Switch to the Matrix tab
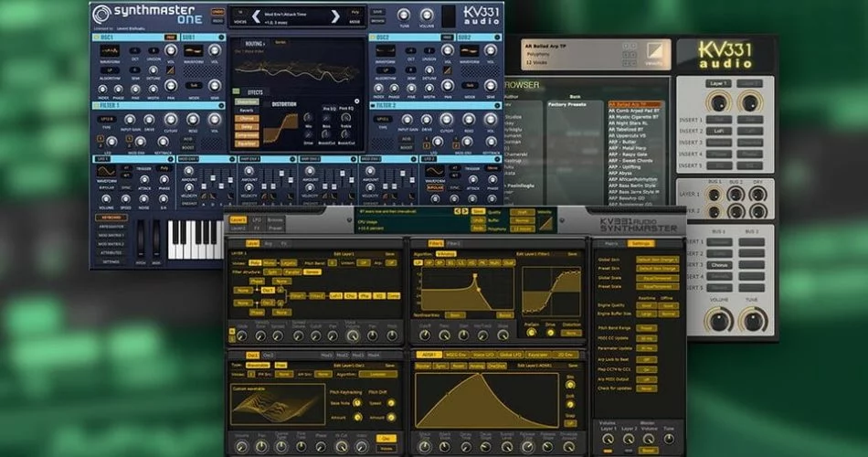The image size is (868, 457). point(611,244)
